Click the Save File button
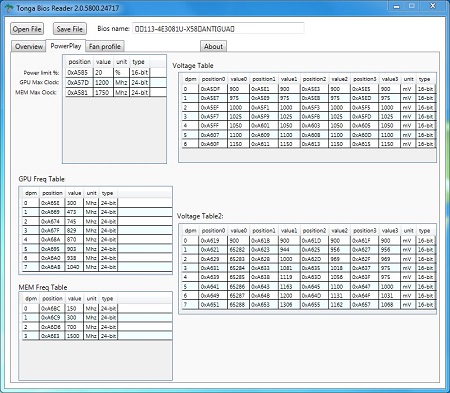Viewport: 450px width, 393px height. tap(69, 29)
